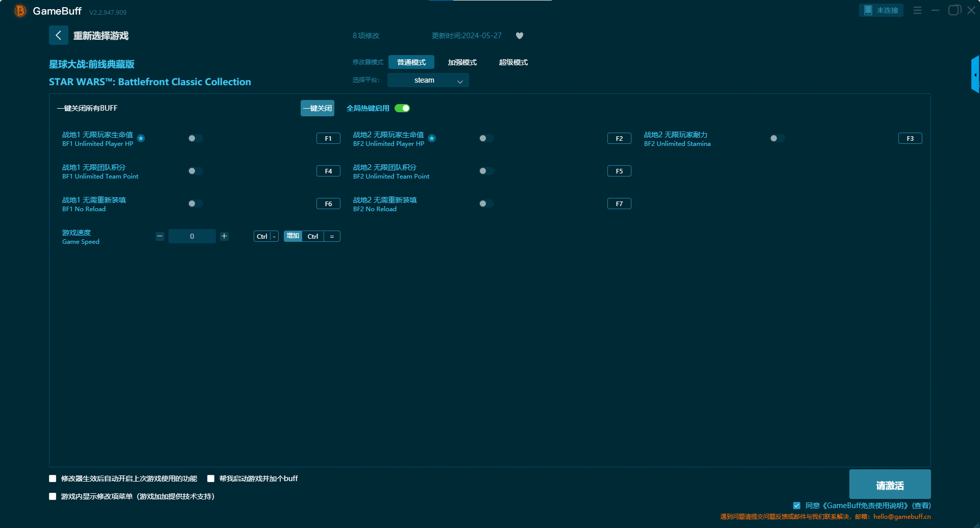The image size is (980, 528).
Task: Click the F5 hotkey box
Action: tap(619, 171)
